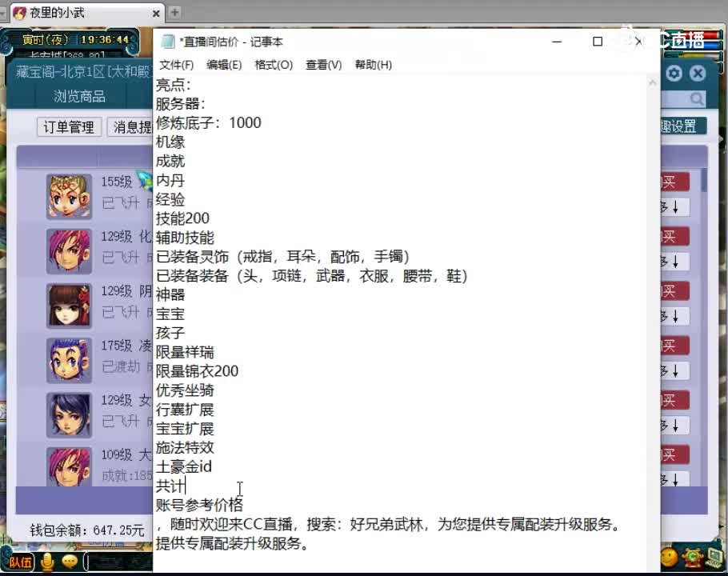Click Notepad's scroll-up arrow
This screenshot has width=728, height=576.
(x=652, y=82)
